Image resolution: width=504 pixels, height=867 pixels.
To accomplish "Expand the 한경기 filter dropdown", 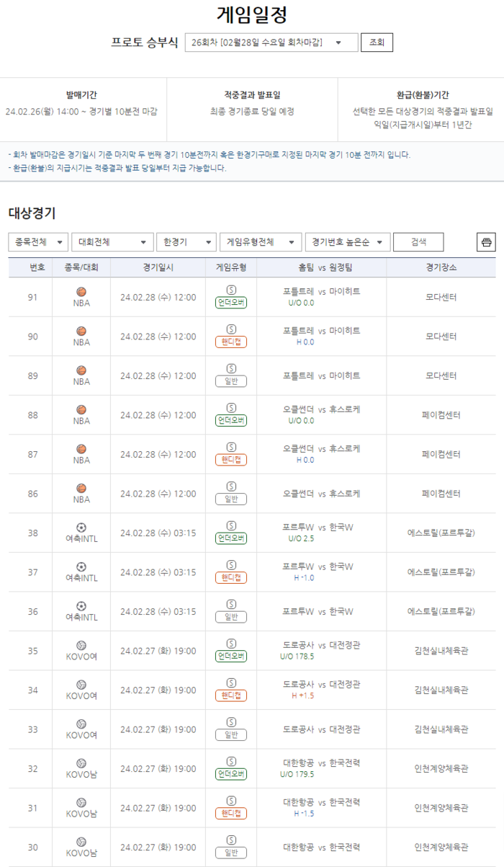I will 186,242.
